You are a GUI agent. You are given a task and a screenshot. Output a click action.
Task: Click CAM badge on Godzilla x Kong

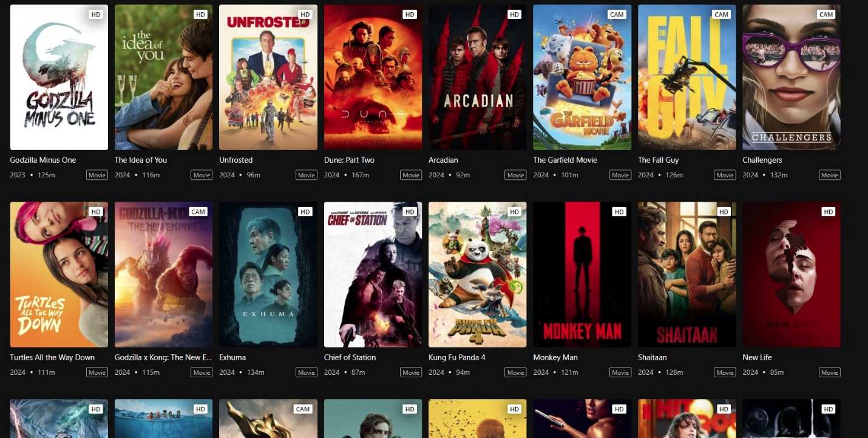198,212
